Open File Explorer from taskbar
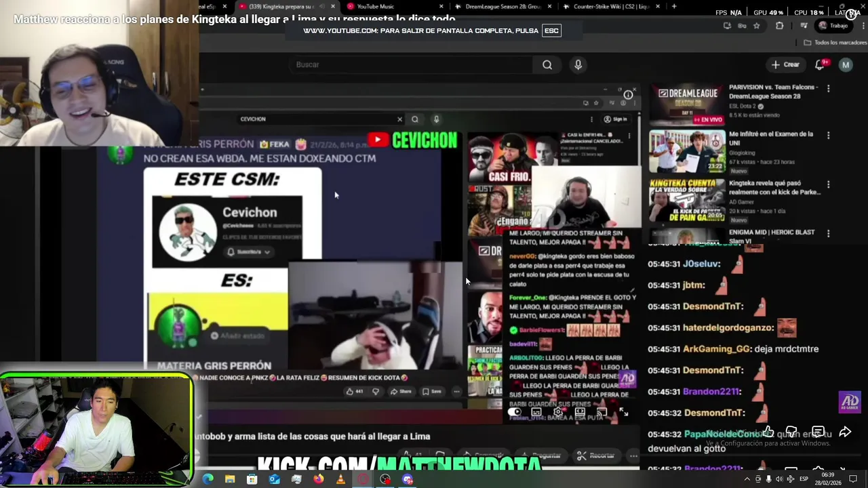This screenshot has height=488, width=868. [x=230, y=479]
